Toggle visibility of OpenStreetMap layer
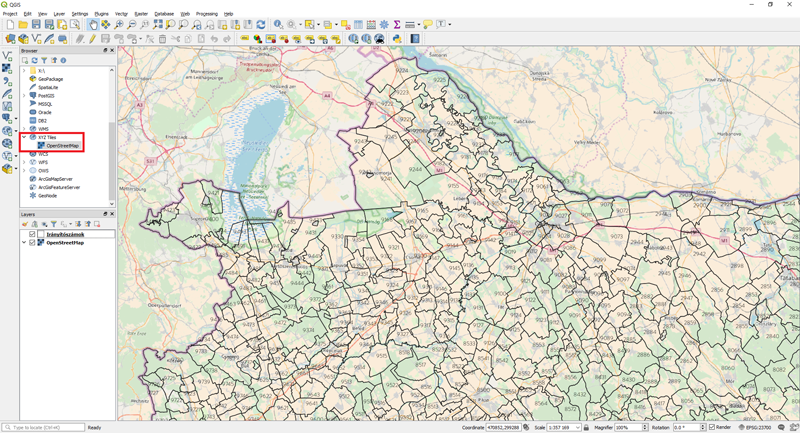Screen dimensions: 800x433 32,243
